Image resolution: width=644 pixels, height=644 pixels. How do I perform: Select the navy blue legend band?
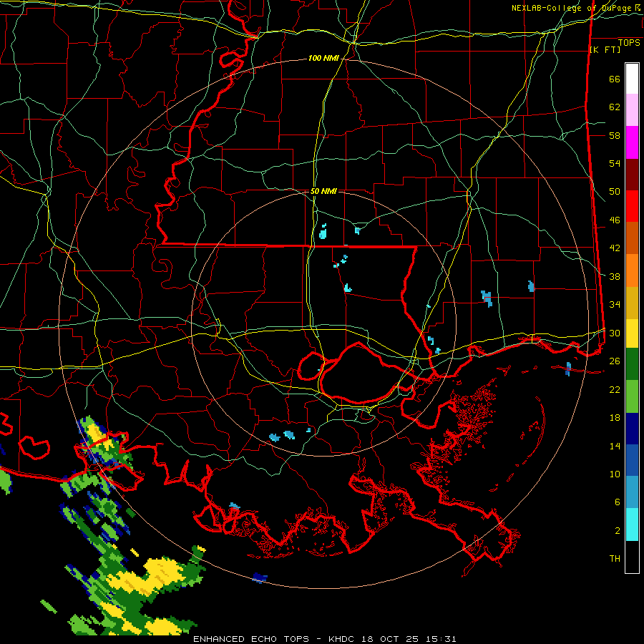[x=632, y=429]
